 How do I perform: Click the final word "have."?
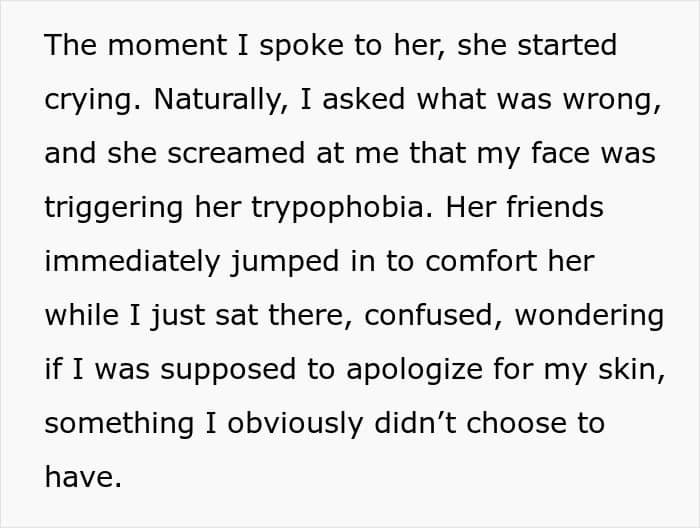[83, 477]
